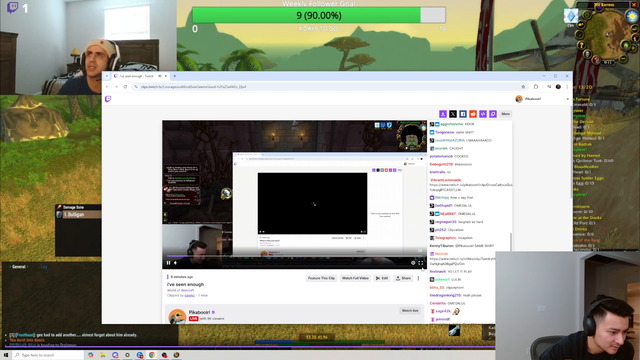640x360 pixels.
Task: Expand the Pikabooirl account dropdown
Action: click(567, 99)
